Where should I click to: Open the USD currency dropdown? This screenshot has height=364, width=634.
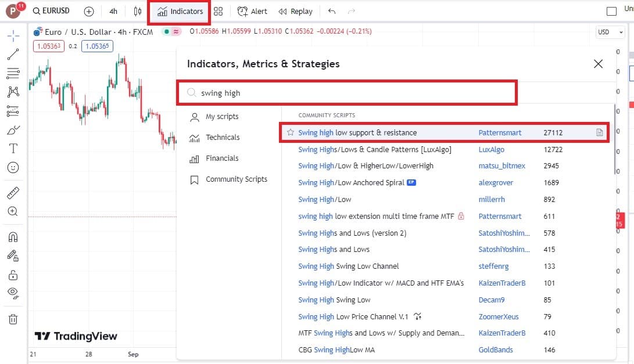[610, 32]
